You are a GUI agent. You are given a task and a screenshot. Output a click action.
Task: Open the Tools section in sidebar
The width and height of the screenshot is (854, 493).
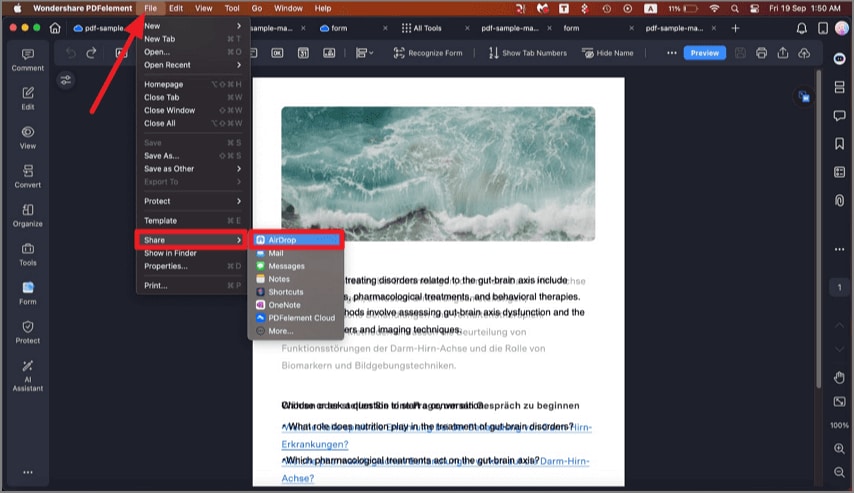27,254
